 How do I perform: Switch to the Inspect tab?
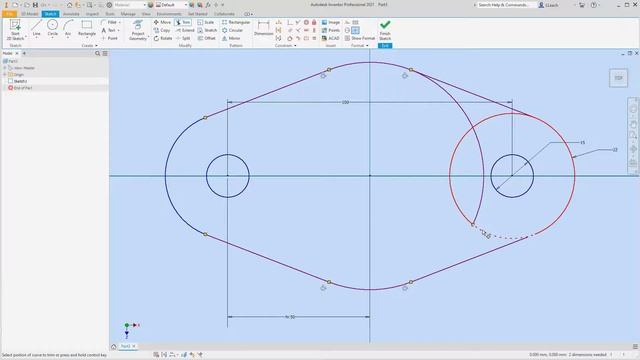pyautogui.click(x=92, y=14)
